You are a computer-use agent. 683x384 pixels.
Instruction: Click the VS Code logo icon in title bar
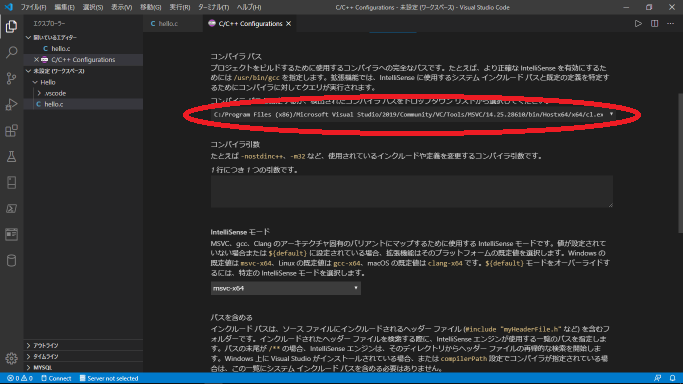pos(9,7)
